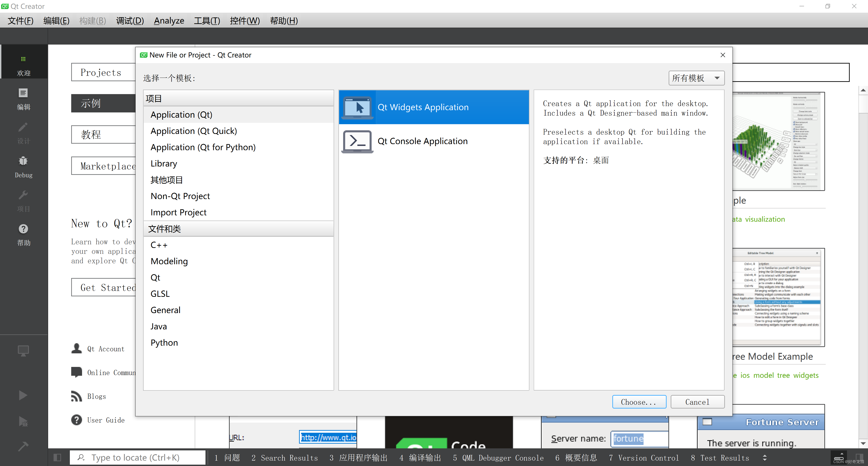Screen dimensions: 868x466
Task: Switch to Edit mode in sidebar
Action: [x=23, y=93]
